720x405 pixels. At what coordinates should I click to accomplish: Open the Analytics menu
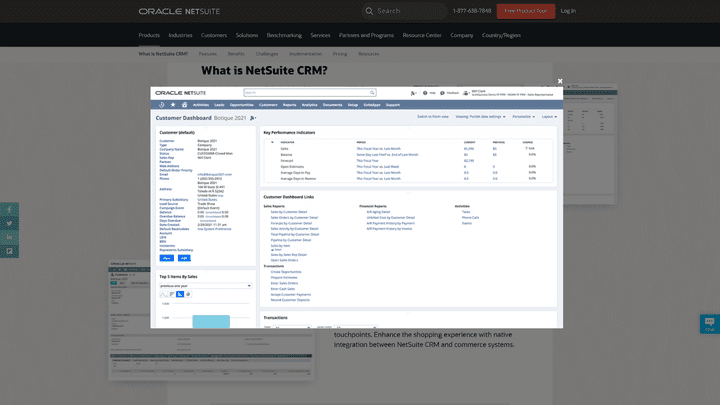[309, 105]
